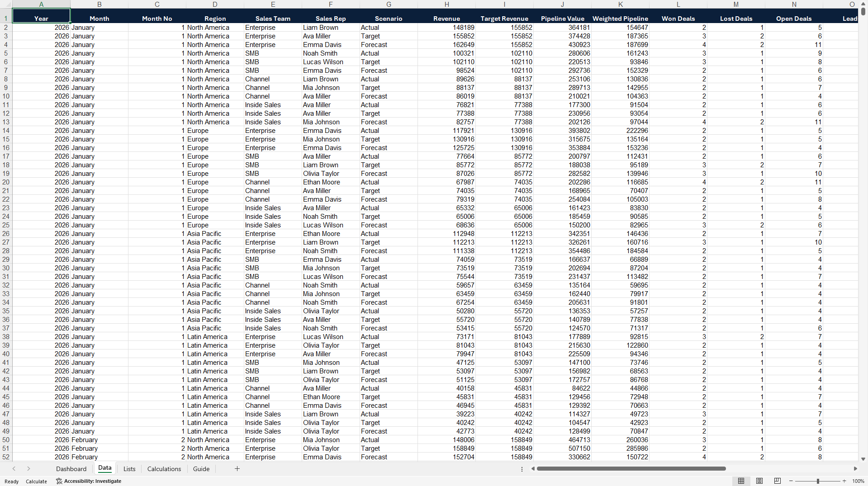Open the Calculations sheet tab
Screen dimensions: 868x486
click(x=164, y=469)
